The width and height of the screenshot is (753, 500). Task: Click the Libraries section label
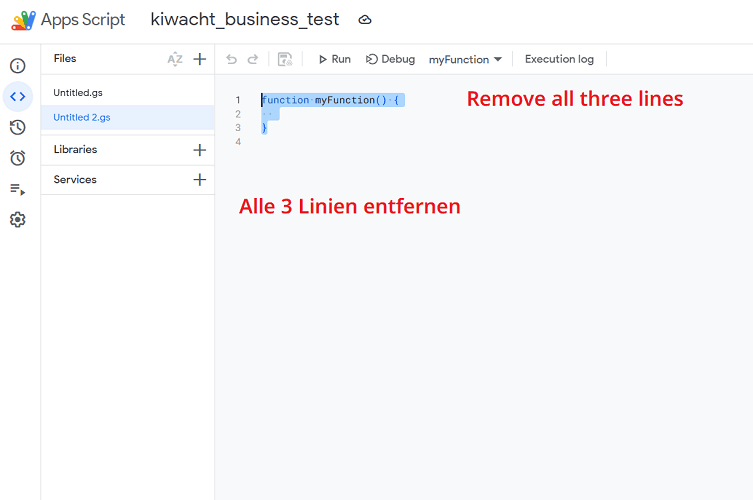[75, 149]
